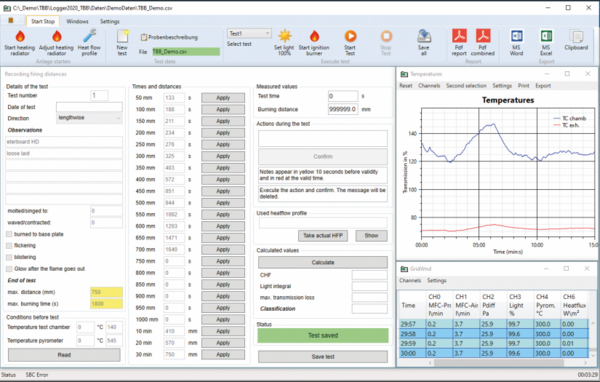Start the test with the orange play icon
Viewport: 600px width, 382px height.
click(350, 36)
